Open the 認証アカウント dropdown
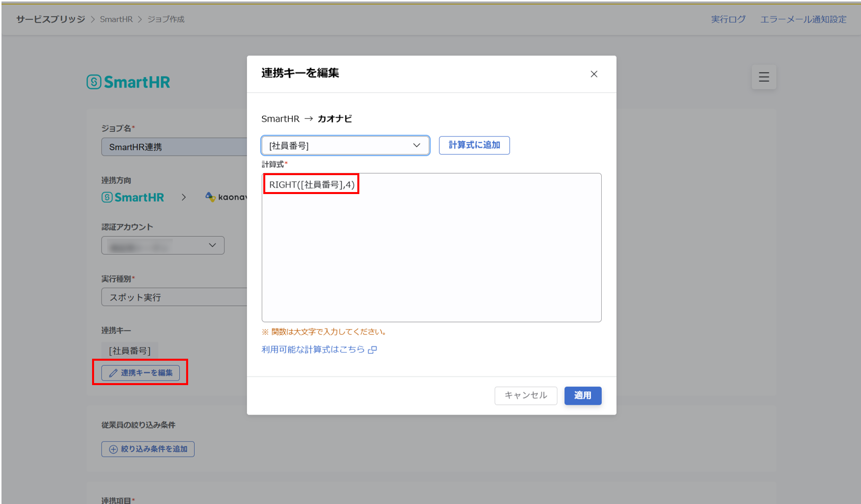Image resolution: width=861 pixels, height=504 pixels. 163,245
